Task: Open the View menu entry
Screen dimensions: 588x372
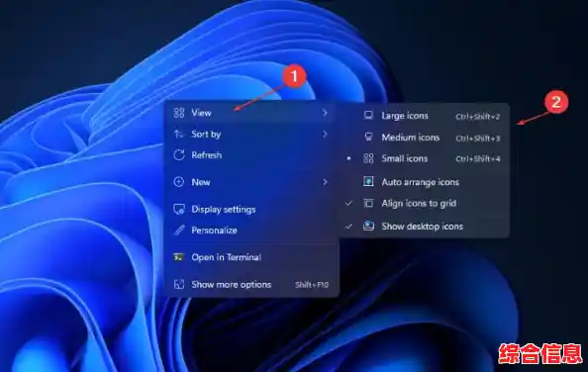Action: pyautogui.click(x=251, y=113)
